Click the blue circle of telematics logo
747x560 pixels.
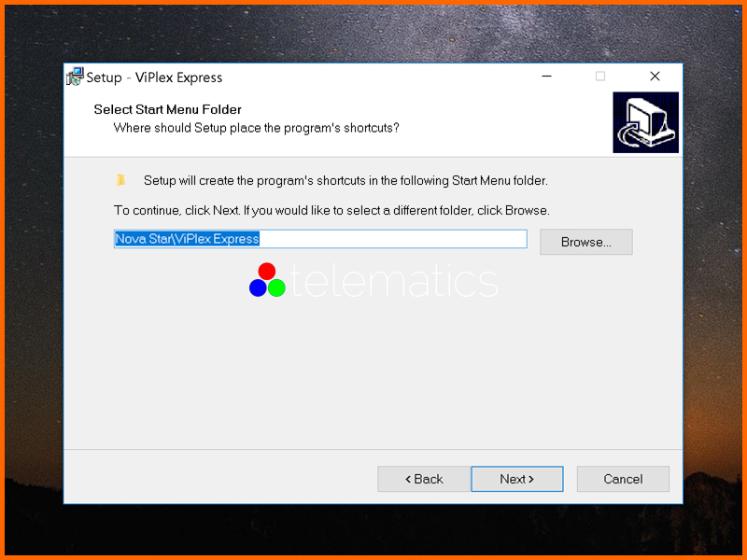pyautogui.click(x=258, y=287)
